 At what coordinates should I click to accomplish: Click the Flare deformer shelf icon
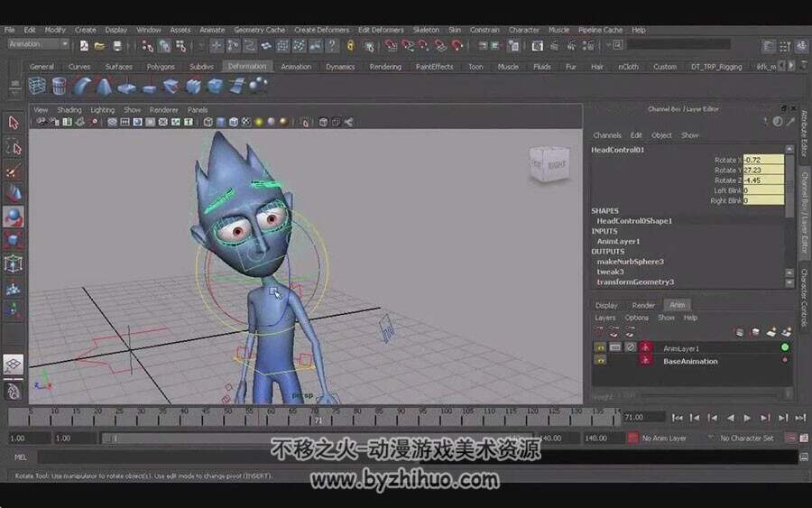coord(104,86)
